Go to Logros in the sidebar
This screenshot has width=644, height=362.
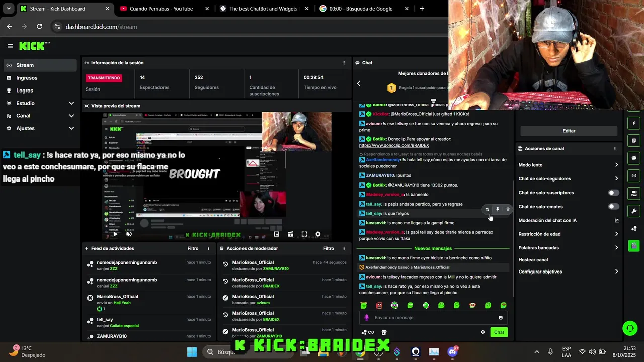(40, 90)
